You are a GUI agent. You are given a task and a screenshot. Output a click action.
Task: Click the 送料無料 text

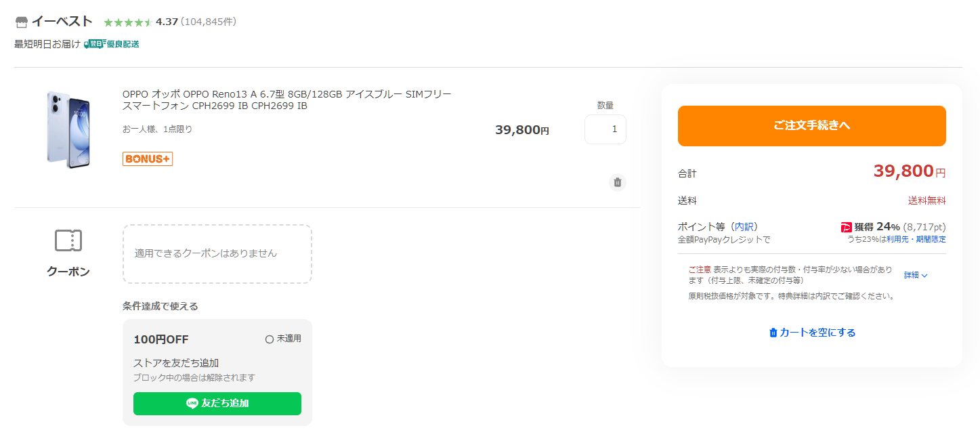click(927, 201)
